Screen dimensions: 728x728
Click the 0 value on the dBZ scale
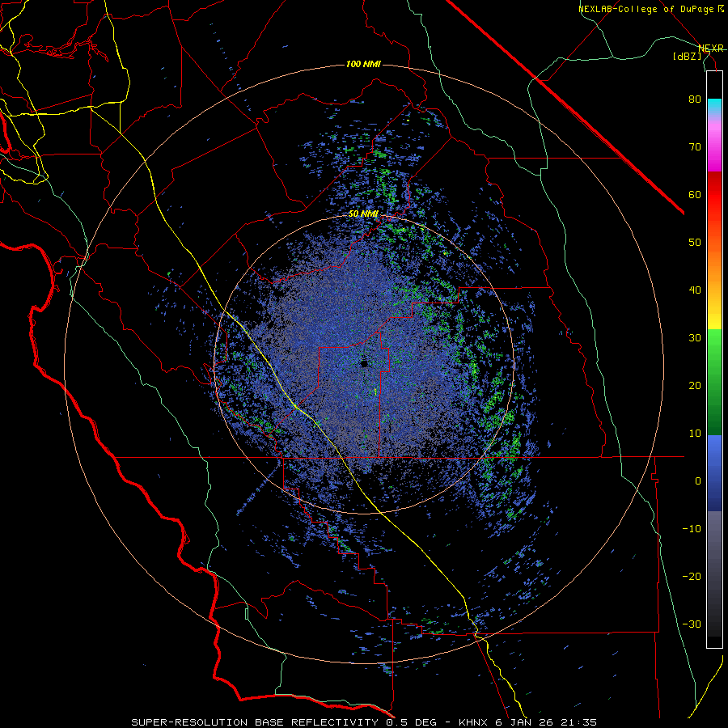[x=698, y=481]
